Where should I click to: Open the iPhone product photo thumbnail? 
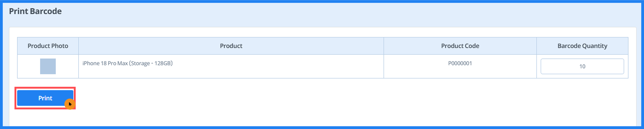pos(48,66)
